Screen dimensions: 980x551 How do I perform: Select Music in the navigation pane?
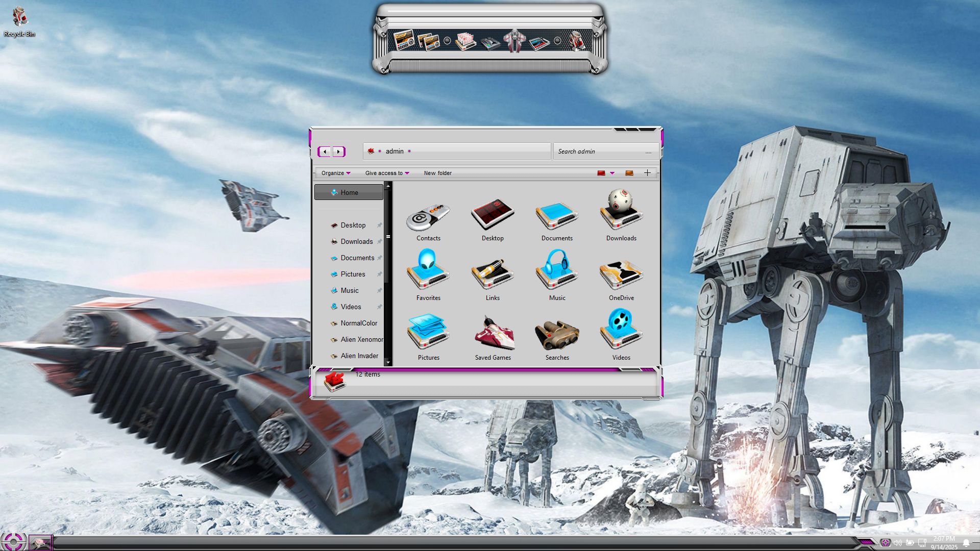tap(349, 290)
